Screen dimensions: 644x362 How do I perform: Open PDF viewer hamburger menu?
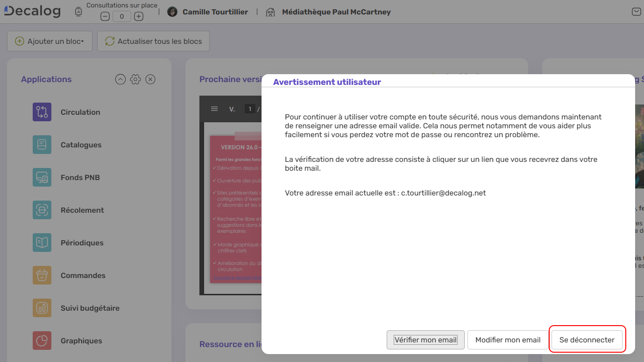214,109
